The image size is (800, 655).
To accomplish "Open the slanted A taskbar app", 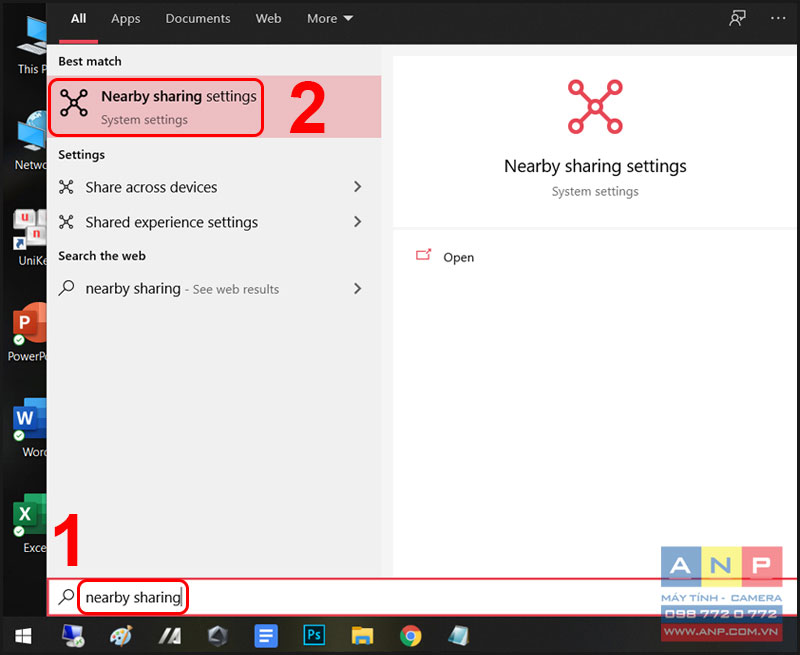I will tap(169, 636).
